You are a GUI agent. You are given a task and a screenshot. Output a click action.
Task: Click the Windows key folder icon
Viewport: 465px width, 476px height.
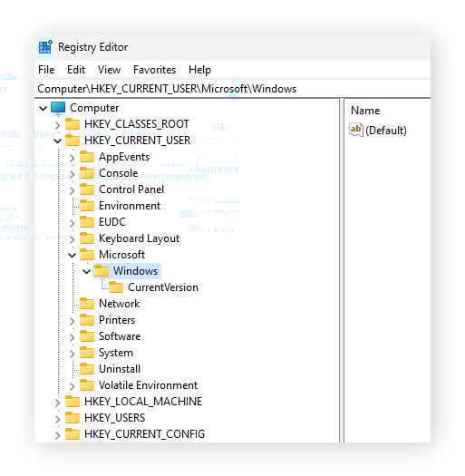tap(102, 271)
